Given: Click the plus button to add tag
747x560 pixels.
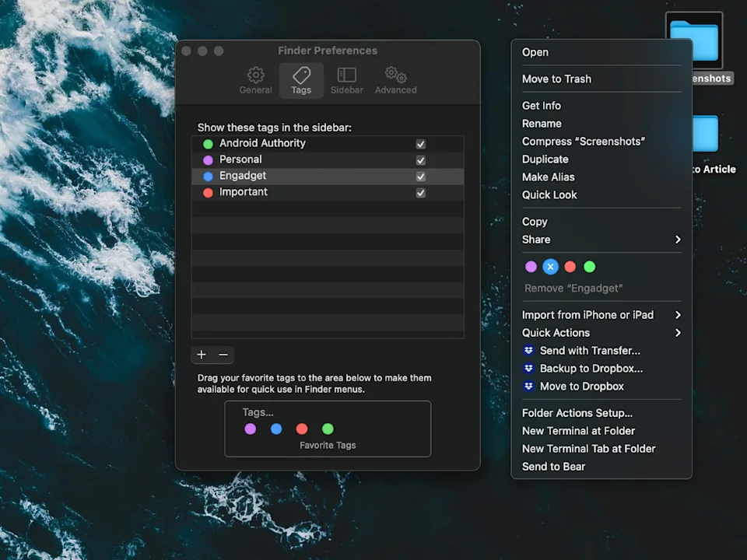Looking at the screenshot, I should (x=202, y=355).
